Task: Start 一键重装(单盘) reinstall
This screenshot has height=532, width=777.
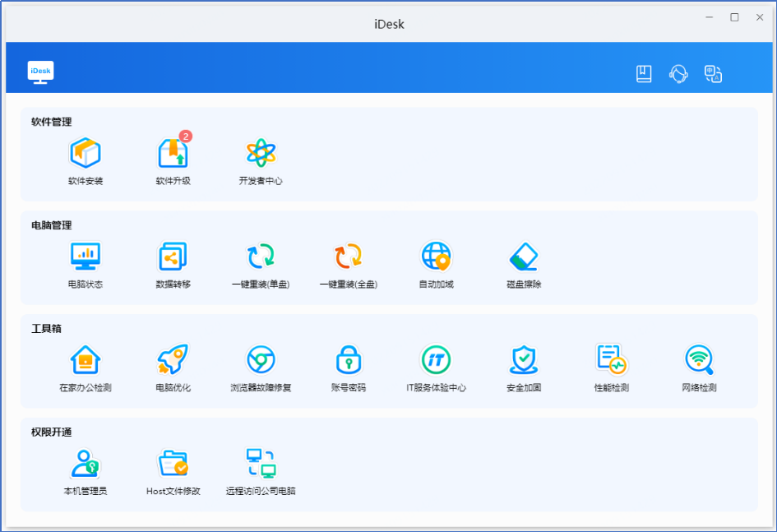Action: click(x=261, y=256)
